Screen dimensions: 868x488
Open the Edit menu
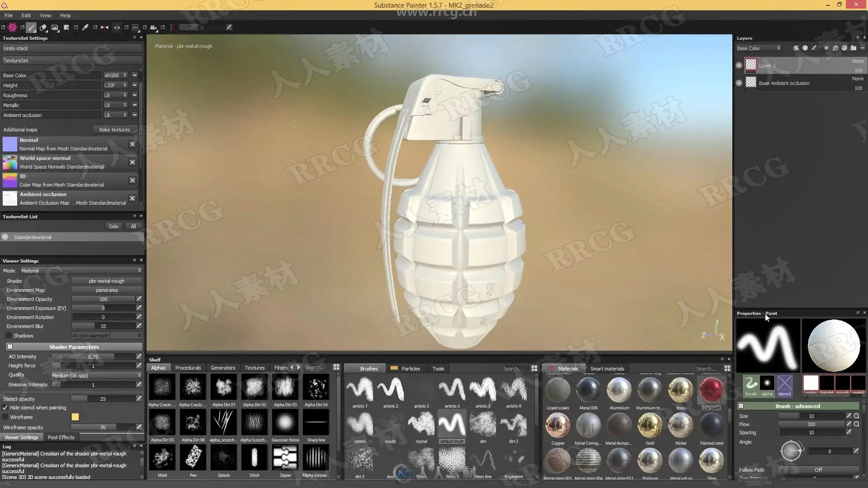[x=26, y=15]
